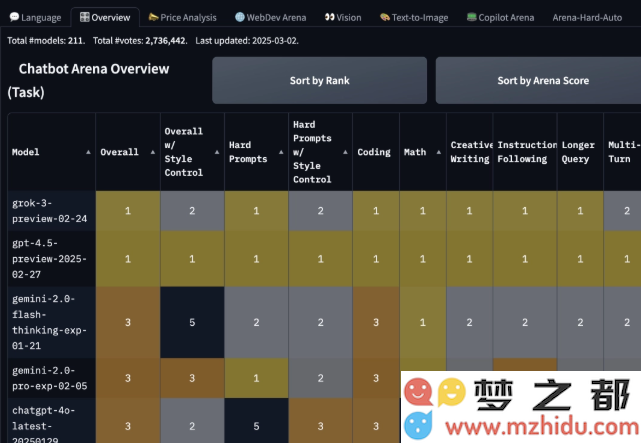Click the laptop icon on Copilot Arena tab
Viewport: 641px width, 443px height.
[472, 17]
